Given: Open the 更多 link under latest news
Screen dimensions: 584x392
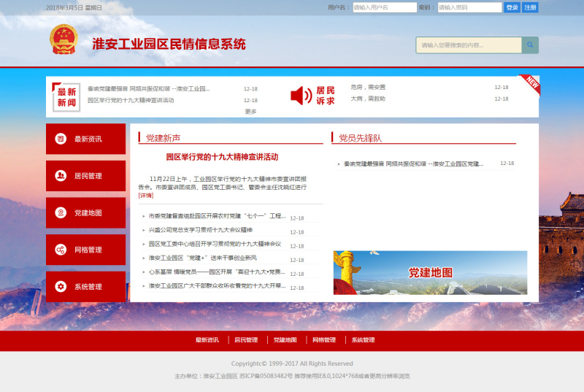Looking at the screenshot, I should click(250, 112).
